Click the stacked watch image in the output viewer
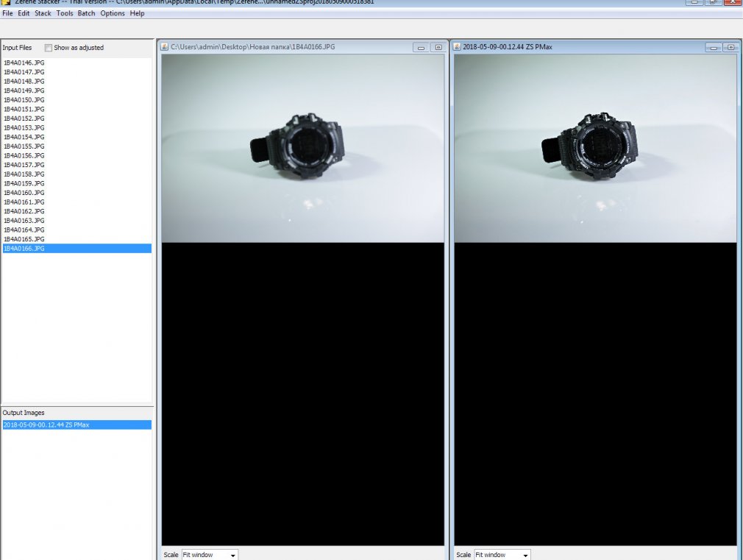743x560 pixels. click(595, 149)
